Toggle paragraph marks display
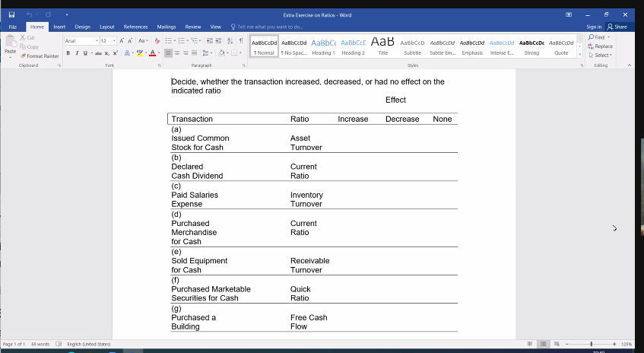The image size is (644, 353). 241,40
